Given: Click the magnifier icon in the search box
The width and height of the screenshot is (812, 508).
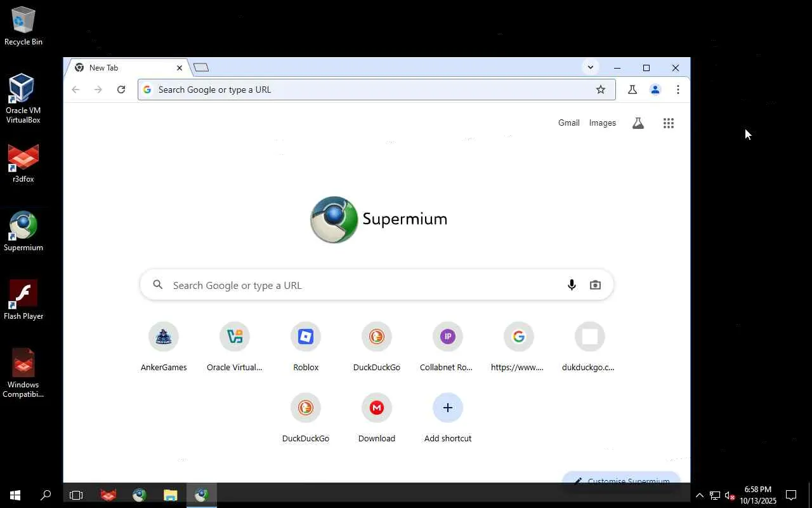Looking at the screenshot, I should coord(158,285).
